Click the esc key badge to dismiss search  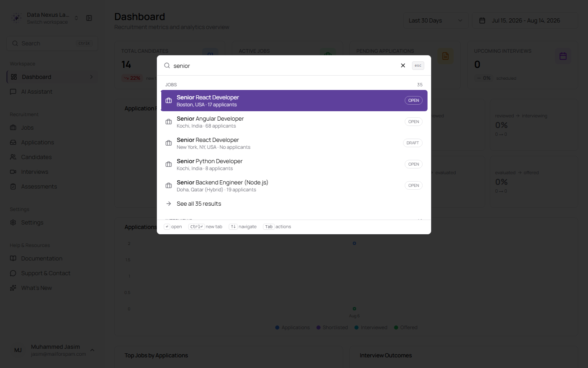pos(418,65)
